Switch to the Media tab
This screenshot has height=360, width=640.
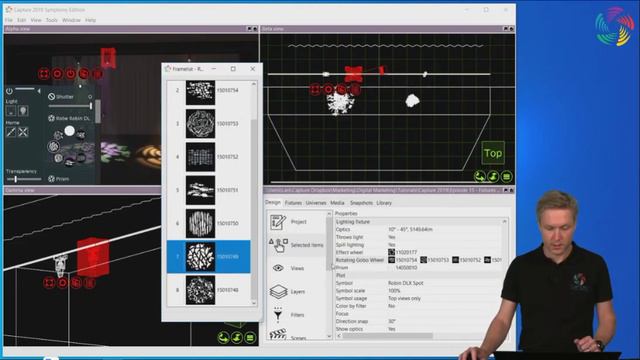point(337,203)
